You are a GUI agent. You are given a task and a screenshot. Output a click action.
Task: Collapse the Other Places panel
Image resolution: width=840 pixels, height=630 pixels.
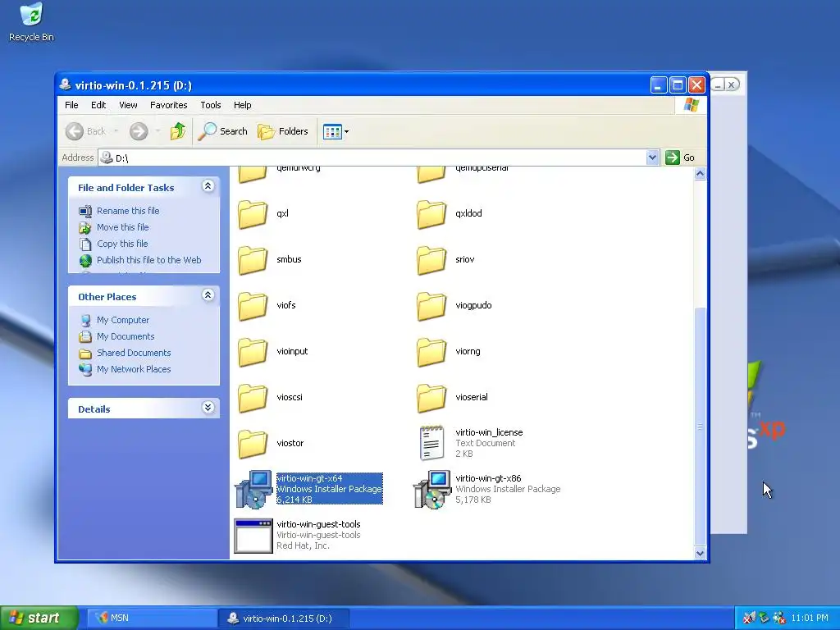tap(208, 295)
